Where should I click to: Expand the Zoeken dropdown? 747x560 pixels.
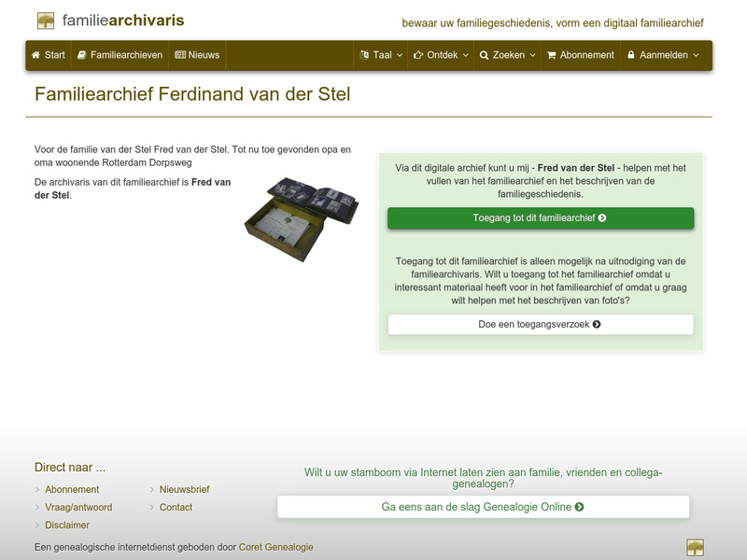click(x=508, y=55)
